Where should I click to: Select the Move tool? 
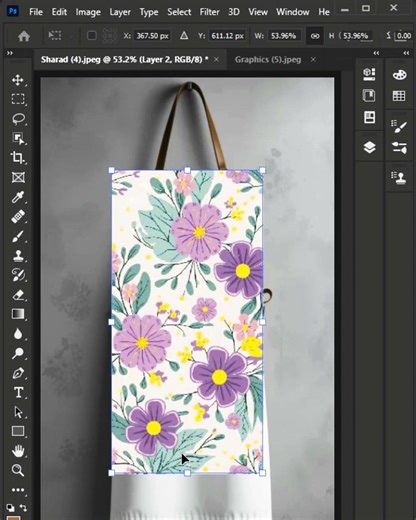pos(18,80)
